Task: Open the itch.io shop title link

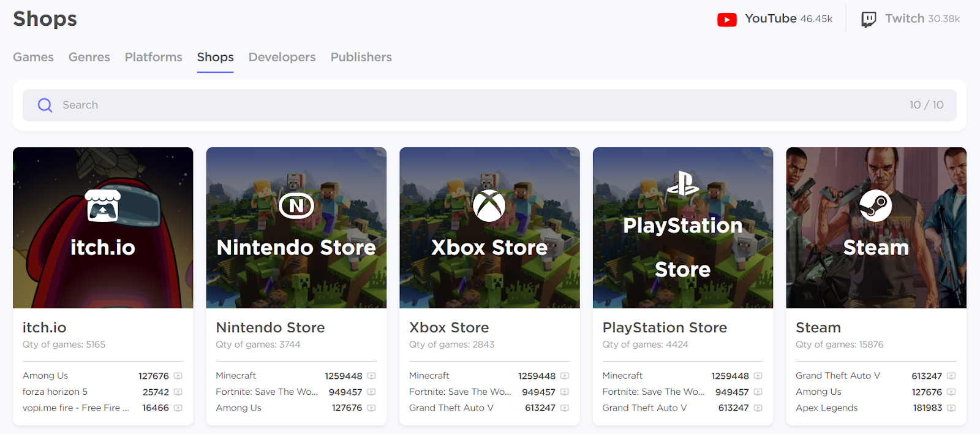Action: tap(45, 327)
